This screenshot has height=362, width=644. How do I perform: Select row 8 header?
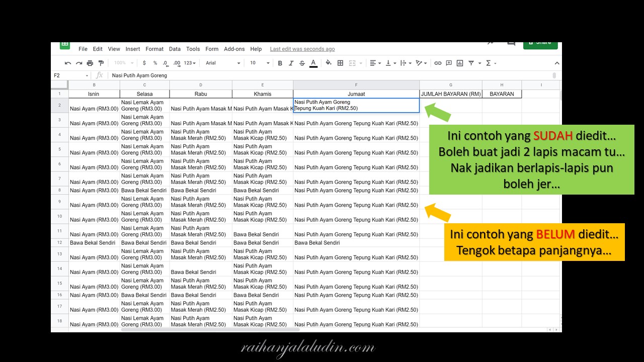pos(59,191)
